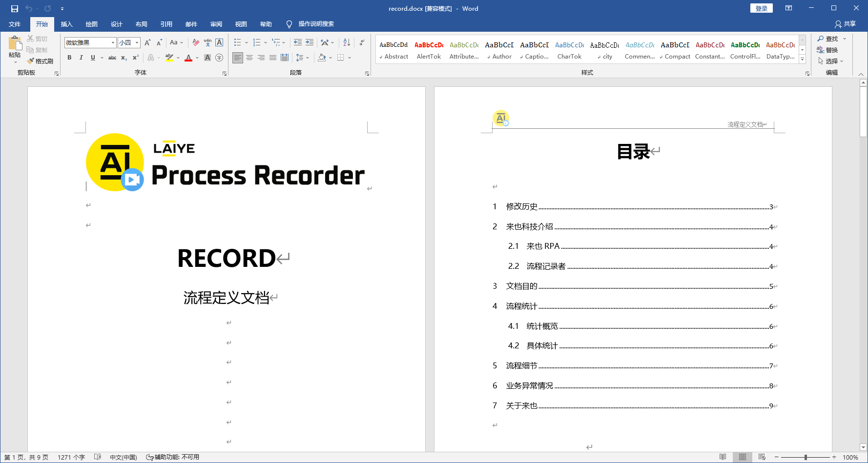Expand the styles gallery with the More arrow
This screenshot has width=868, height=463.
point(802,60)
